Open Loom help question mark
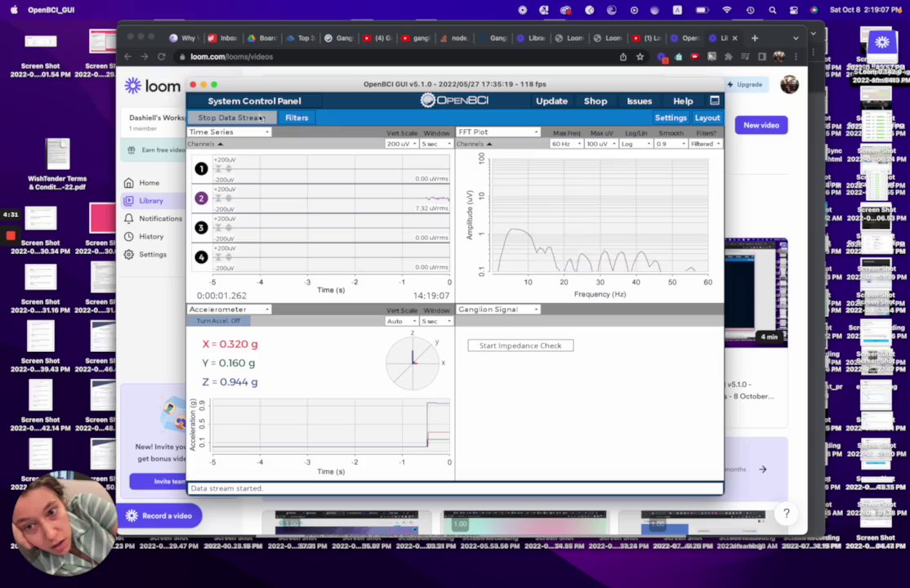Image resolution: width=910 pixels, height=588 pixels. tap(787, 513)
